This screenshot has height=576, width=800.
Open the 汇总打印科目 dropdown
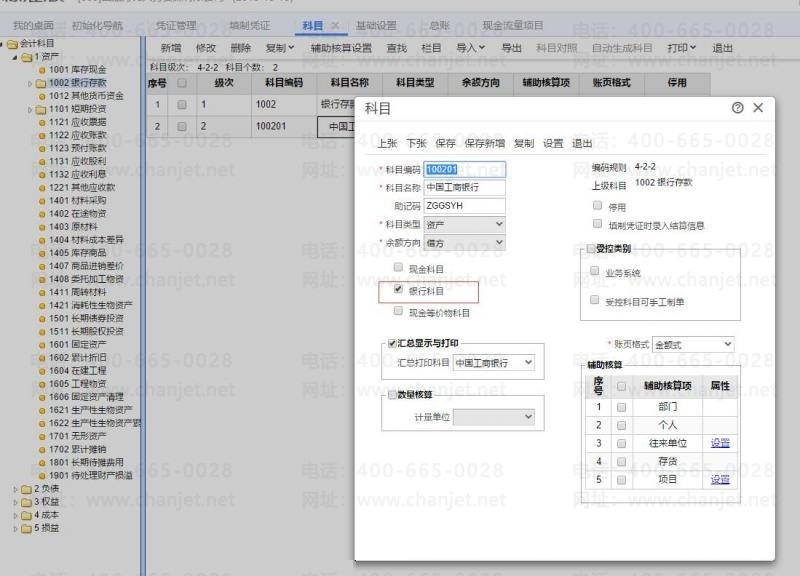pyautogui.click(x=494, y=362)
